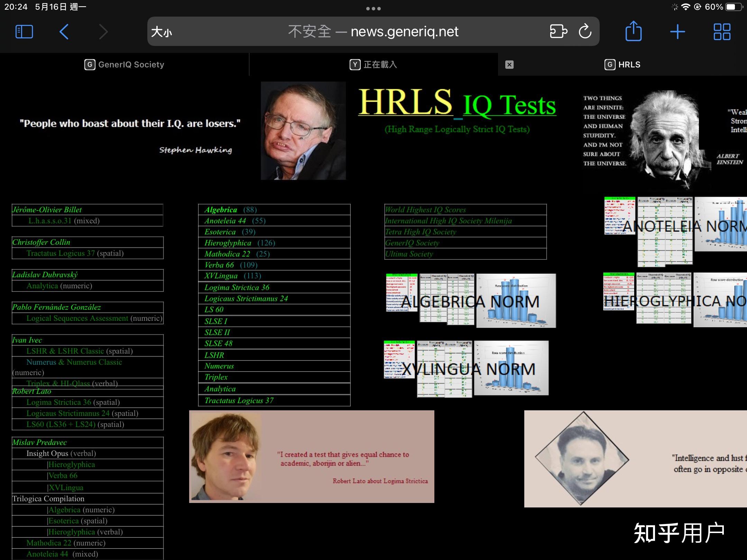Open the Algebrica test link

(221, 210)
